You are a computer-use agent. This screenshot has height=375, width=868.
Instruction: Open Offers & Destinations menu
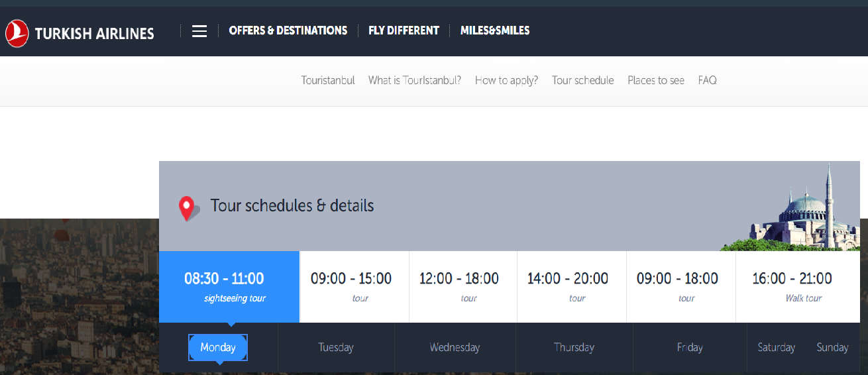pos(288,30)
